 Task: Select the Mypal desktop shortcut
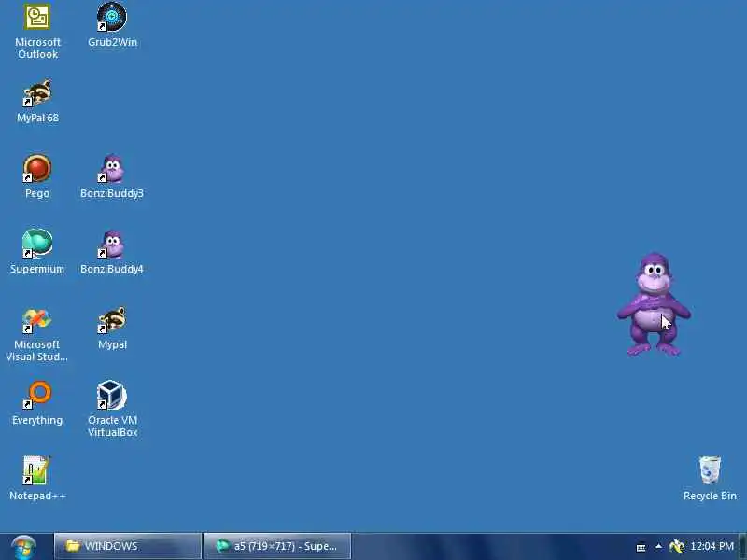pyautogui.click(x=112, y=329)
